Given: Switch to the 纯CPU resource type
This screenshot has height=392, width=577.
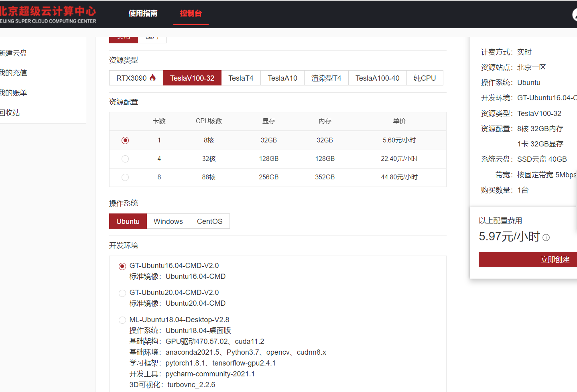Looking at the screenshot, I should coord(425,78).
